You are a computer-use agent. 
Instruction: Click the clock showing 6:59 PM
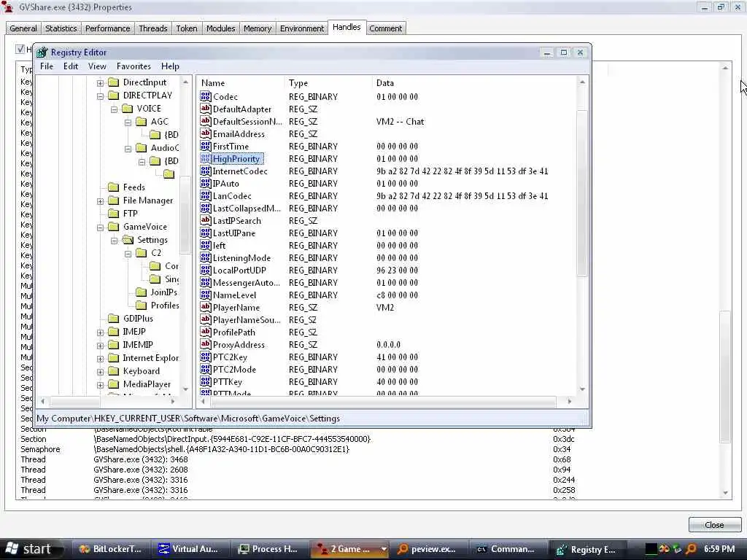click(x=719, y=549)
